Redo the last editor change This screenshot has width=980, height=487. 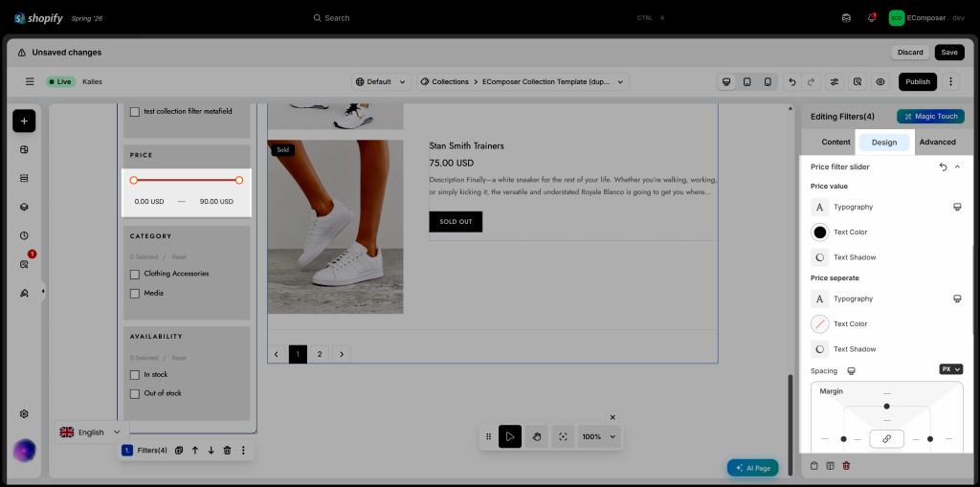812,81
